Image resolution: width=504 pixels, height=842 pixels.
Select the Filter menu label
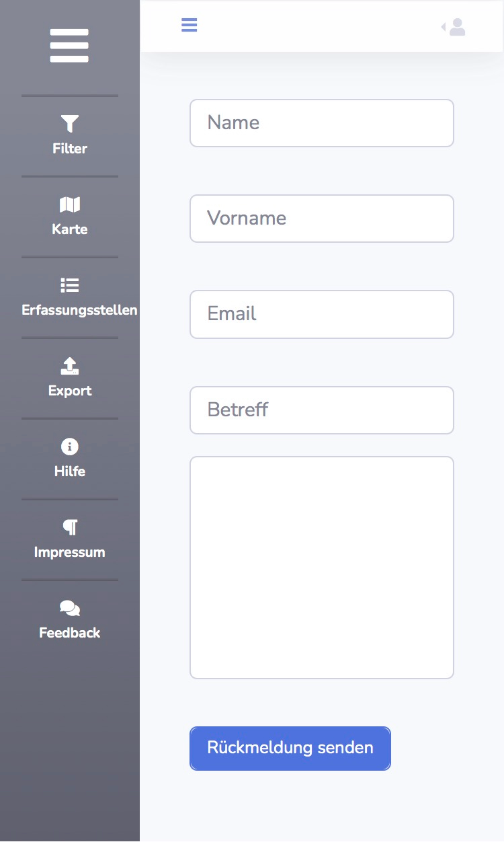70,149
